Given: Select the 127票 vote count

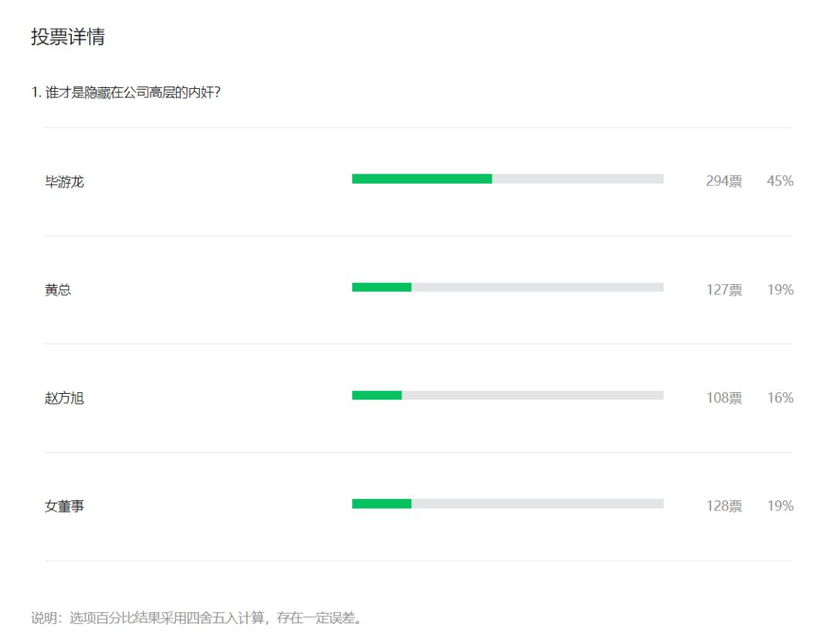Looking at the screenshot, I should click(724, 290).
